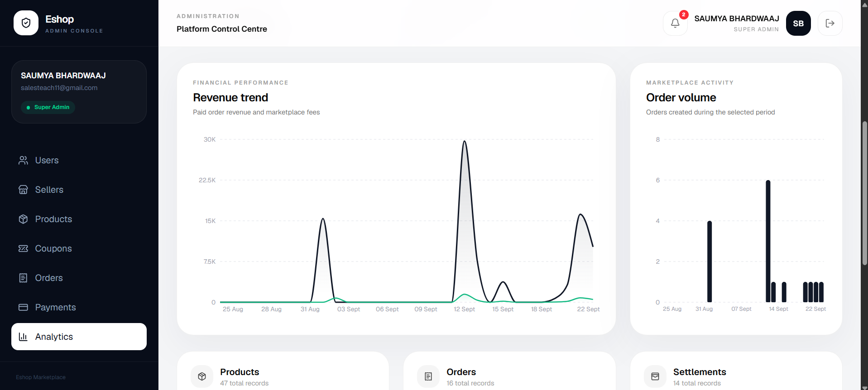Click the 31 Aug order volume bar
This screenshot has width=868, height=390.
pyautogui.click(x=710, y=262)
